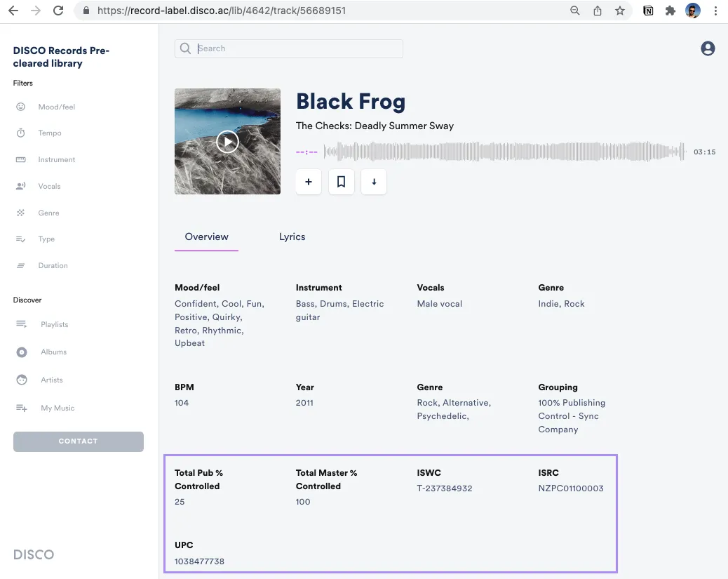Screen dimensions: 728x579
Task: Select the Type filter icon
Action: click(x=21, y=239)
